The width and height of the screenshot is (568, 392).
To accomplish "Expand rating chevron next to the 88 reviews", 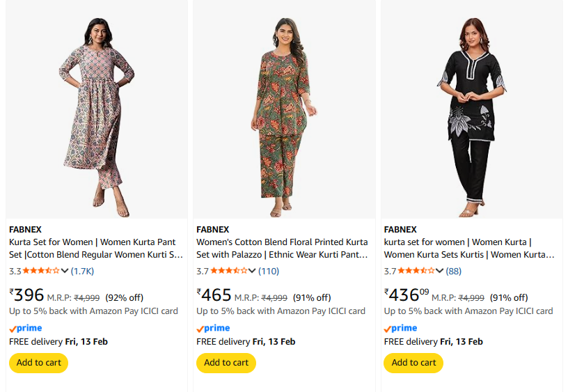I will click(x=440, y=271).
